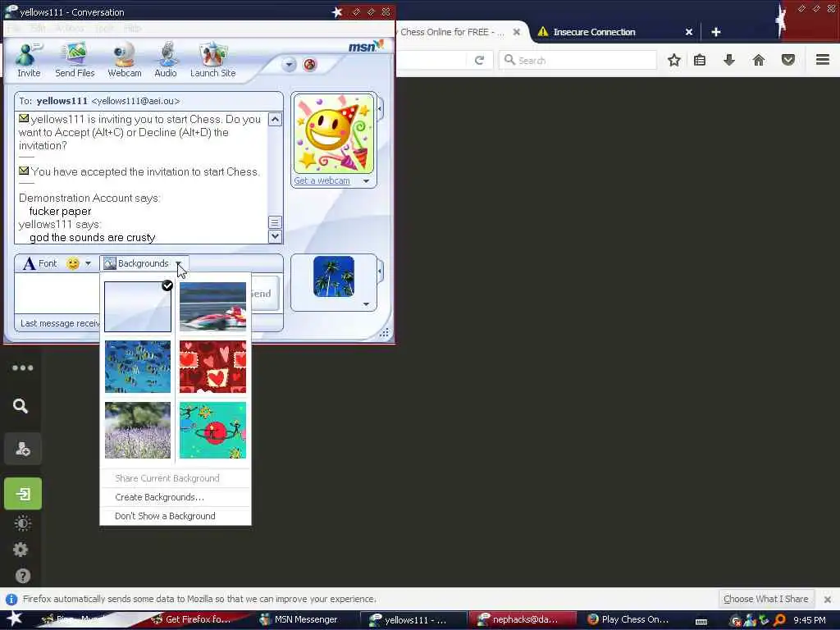The image size is (840, 630).
Task: Show bookmarks list icon in Firefox
Action: (700, 60)
